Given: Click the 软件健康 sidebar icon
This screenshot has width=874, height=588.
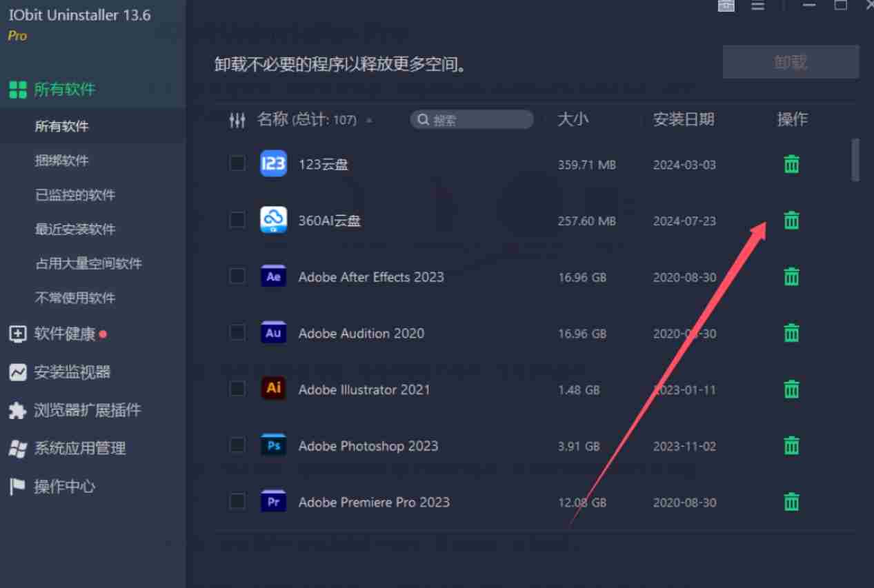Looking at the screenshot, I should pyautogui.click(x=17, y=334).
